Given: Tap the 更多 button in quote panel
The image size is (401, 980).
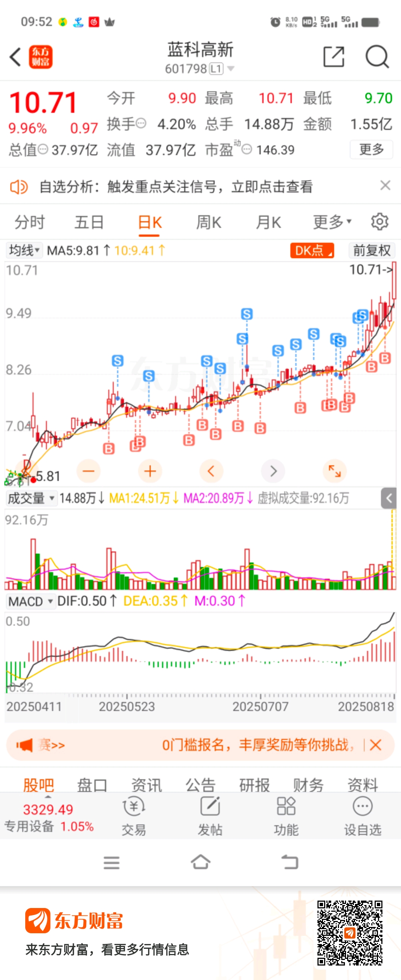Looking at the screenshot, I should 372,149.
